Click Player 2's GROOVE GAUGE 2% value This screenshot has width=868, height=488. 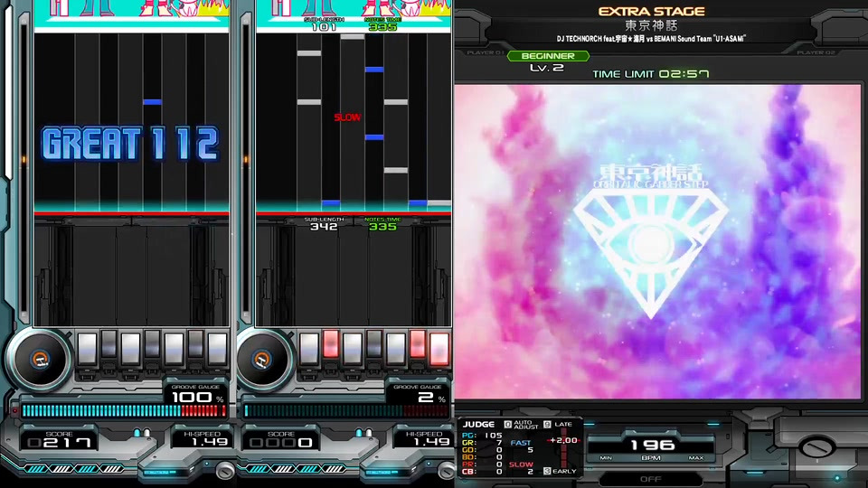pos(431,398)
